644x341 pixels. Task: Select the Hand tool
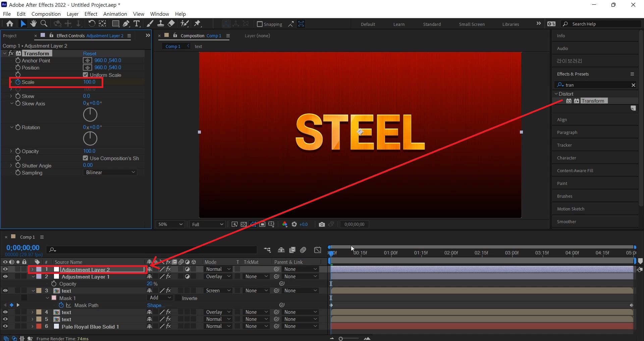point(33,23)
